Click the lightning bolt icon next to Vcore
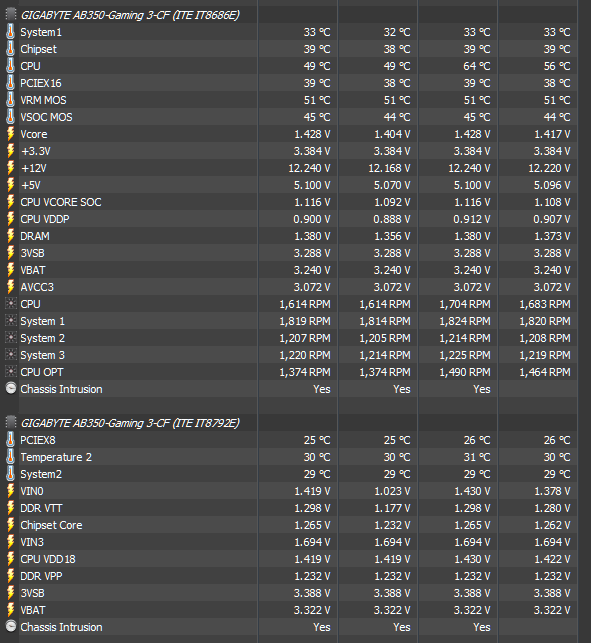 (11, 134)
